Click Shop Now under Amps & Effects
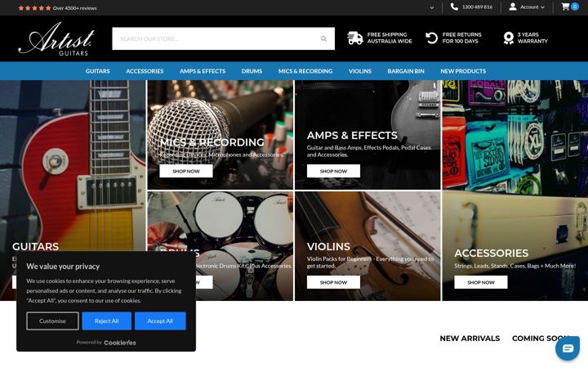This screenshot has width=588, height=368. 333,171
